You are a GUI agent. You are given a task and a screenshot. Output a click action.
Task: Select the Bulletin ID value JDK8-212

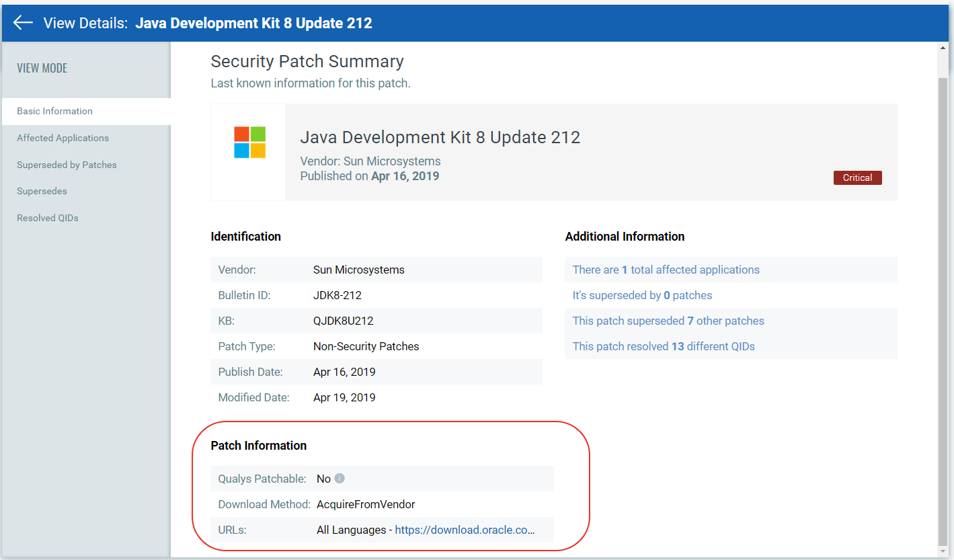coord(337,295)
